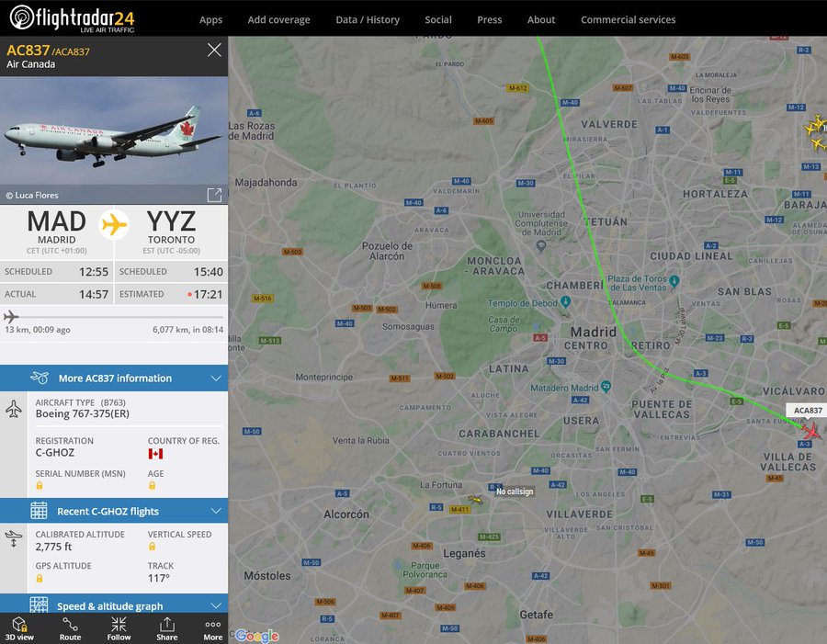The height and width of the screenshot is (644, 827).
Task: Open the Data / History menu
Action: click(x=368, y=19)
